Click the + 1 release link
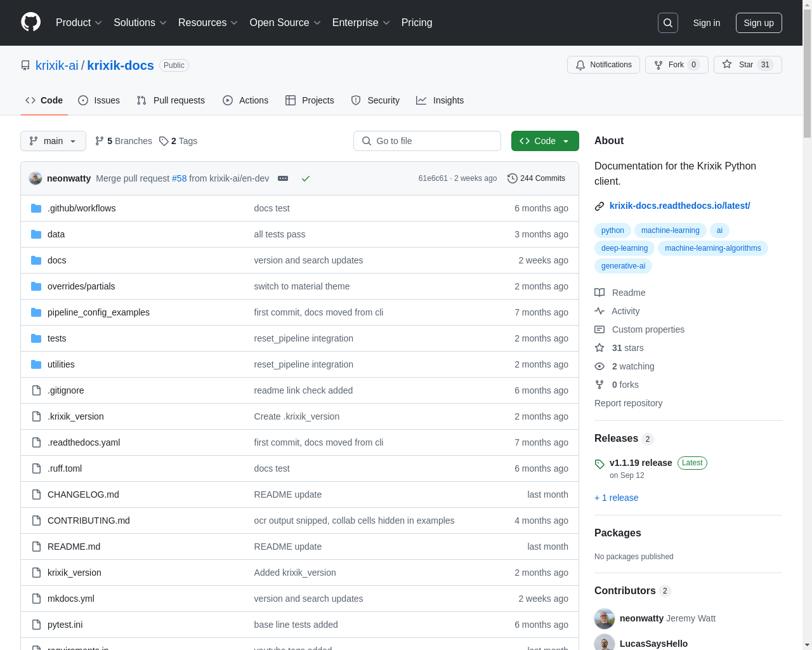812x650 pixels. (x=617, y=498)
